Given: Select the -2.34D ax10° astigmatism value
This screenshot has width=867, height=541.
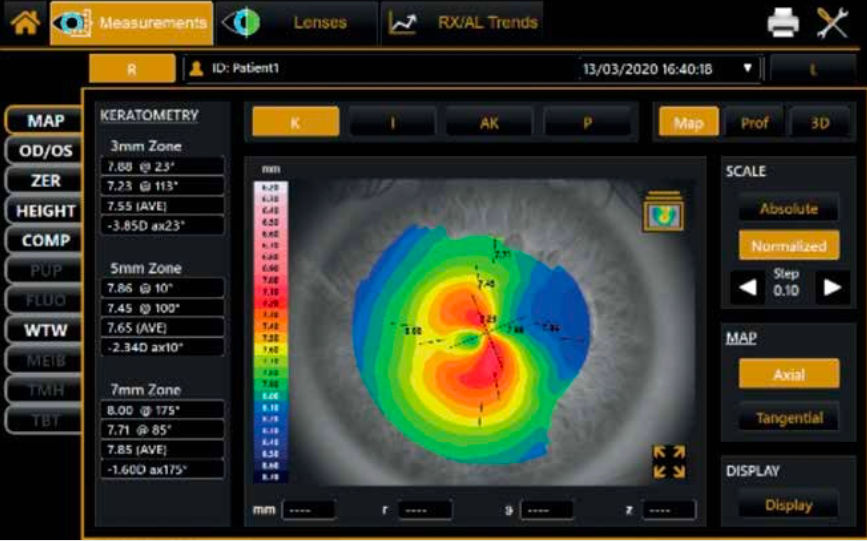Looking at the screenshot, I should [163, 347].
